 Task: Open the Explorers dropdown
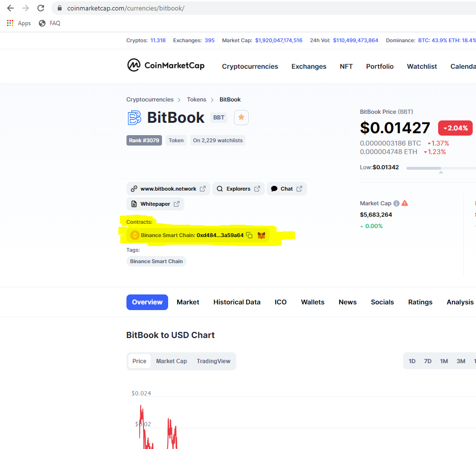pyautogui.click(x=238, y=189)
